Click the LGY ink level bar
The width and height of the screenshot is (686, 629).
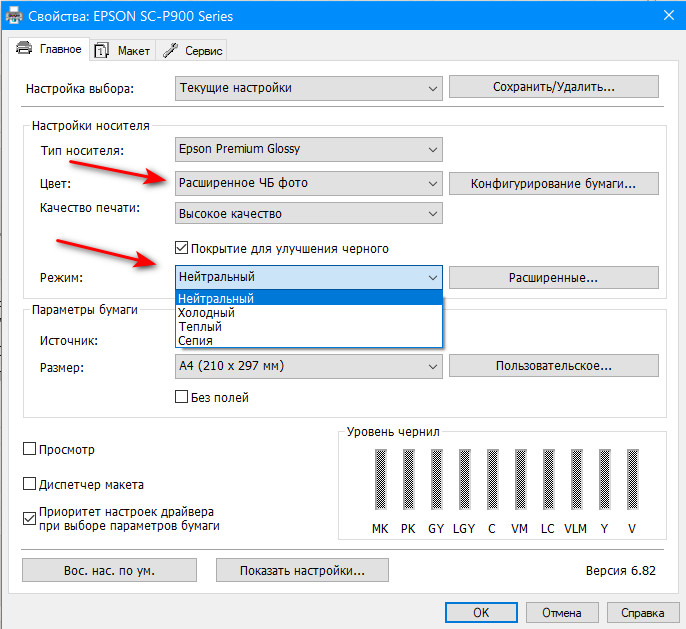tap(465, 479)
